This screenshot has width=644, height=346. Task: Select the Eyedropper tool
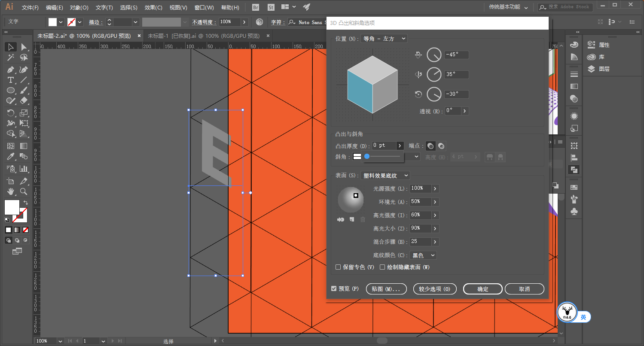click(x=11, y=157)
